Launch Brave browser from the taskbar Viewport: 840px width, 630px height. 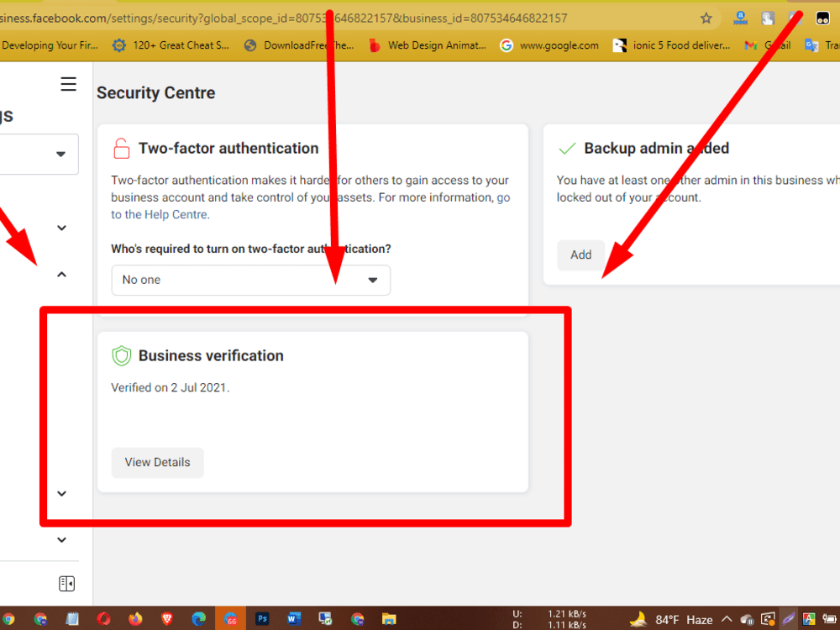point(167,619)
